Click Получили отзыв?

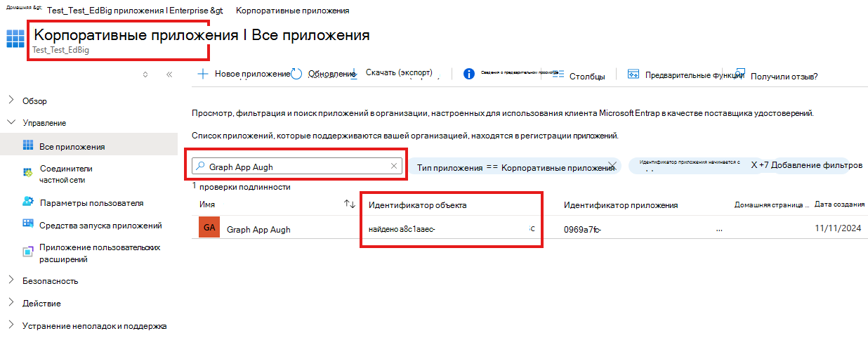click(x=784, y=76)
